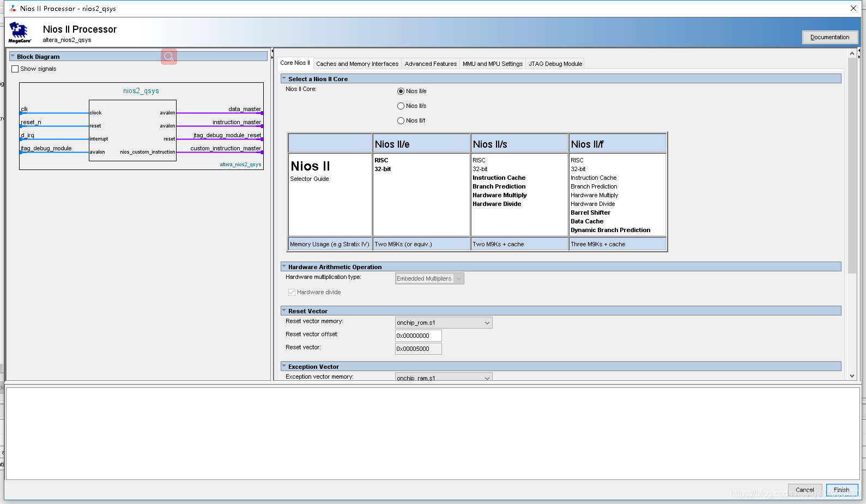Click the scroll down arrow of settings panel
Viewport: 866px width, 504px height.
click(852, 375)
